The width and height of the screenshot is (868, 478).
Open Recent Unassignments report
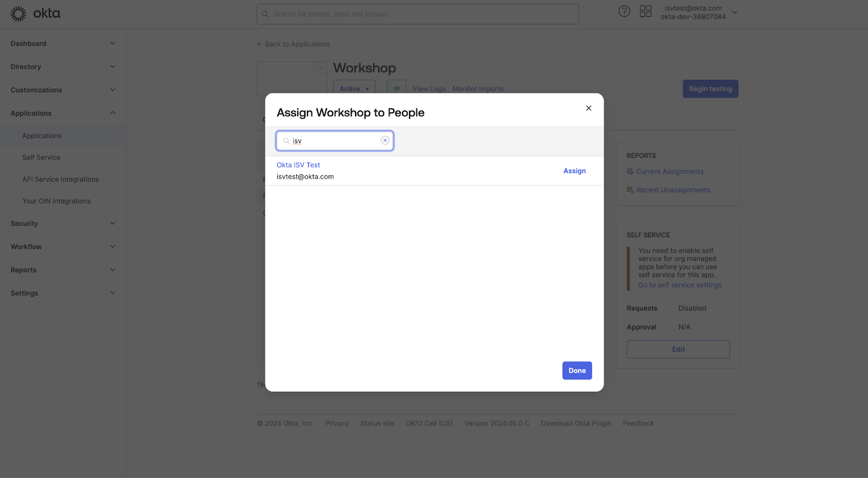pos(673,190)
